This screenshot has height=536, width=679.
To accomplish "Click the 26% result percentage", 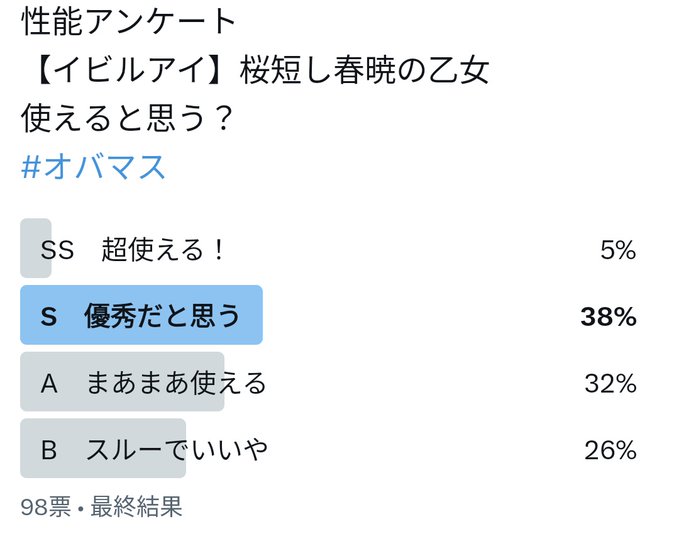I will point(610,450).
